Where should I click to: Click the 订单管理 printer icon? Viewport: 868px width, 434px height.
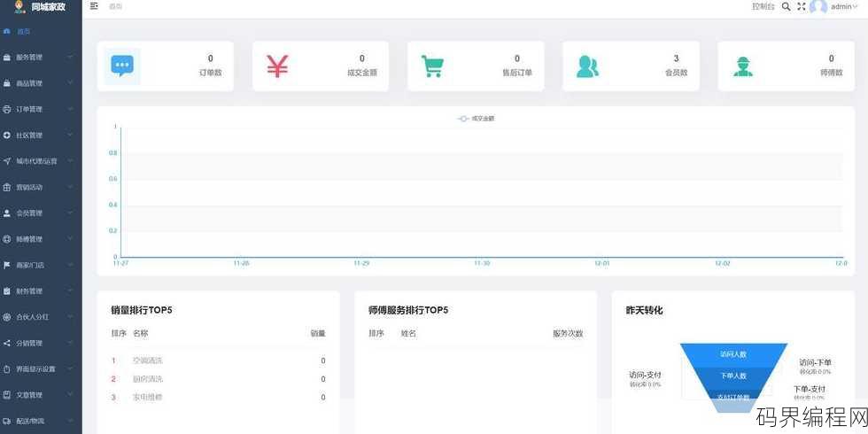[x=7, y=110]
